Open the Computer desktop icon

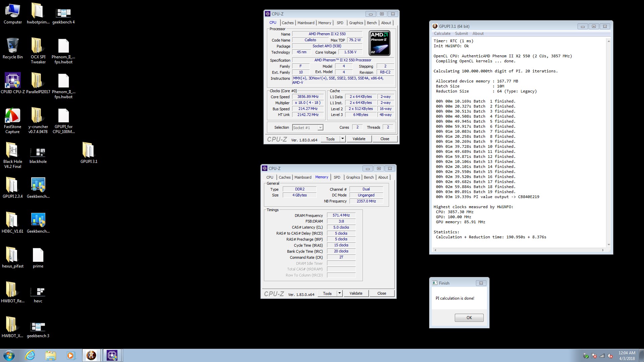(x=13, y=14)
